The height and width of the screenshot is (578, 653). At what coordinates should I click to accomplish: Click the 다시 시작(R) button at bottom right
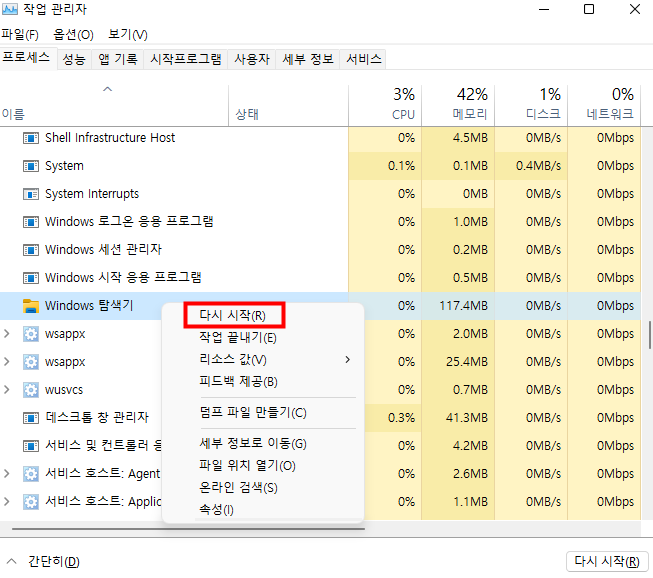[x=607, y=561]
